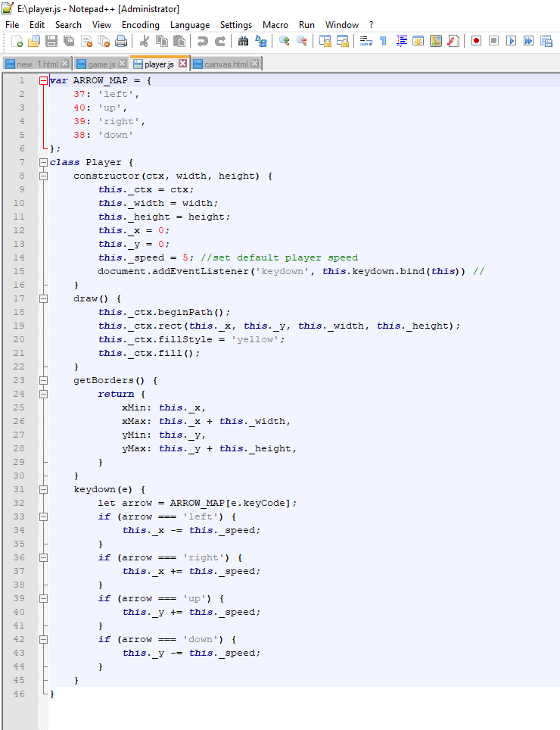Close the player.js tab
Screen dimensions: 560x730
(182, 64)
